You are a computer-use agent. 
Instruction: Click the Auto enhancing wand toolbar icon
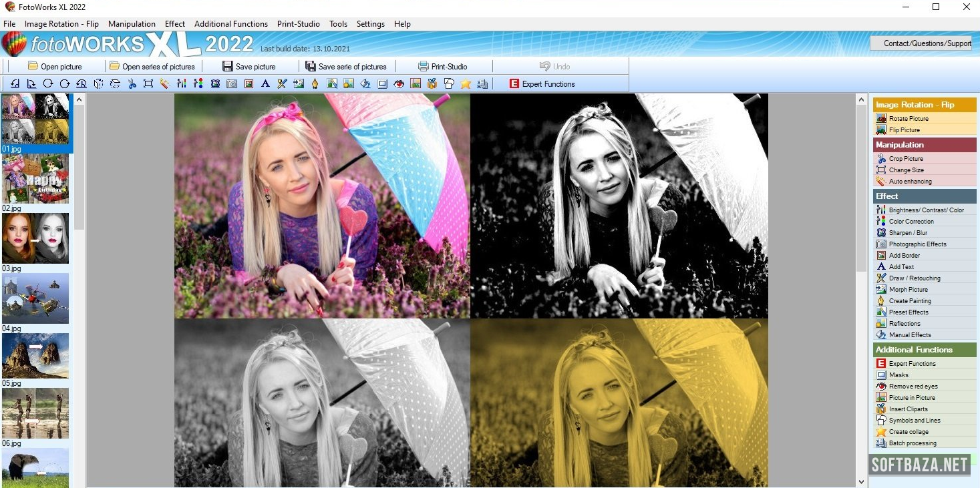tap(165, 84)
